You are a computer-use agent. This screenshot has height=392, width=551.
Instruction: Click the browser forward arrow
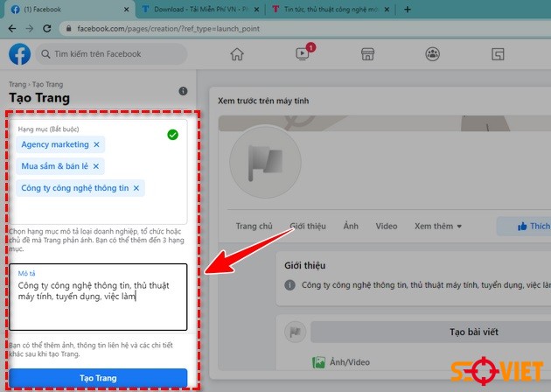30,29
